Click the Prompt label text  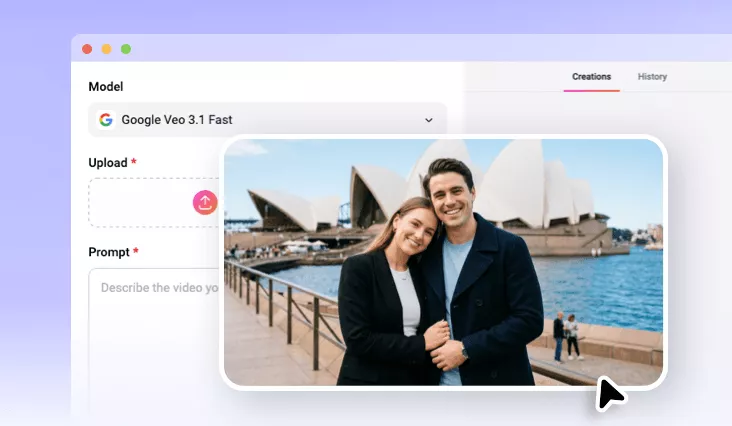tap(109, 252)
